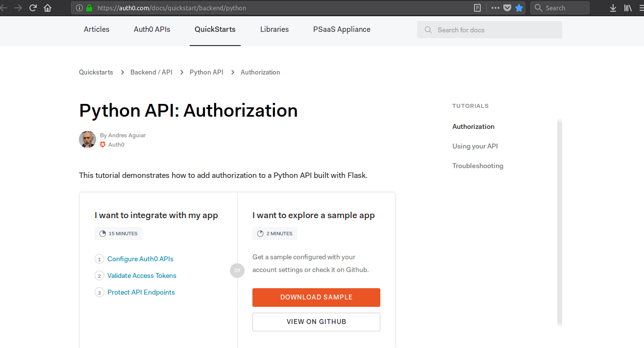Click the tutorials sidebar scrollbar
This screenshot has height=348, width=644.
(x=560, y=223)
